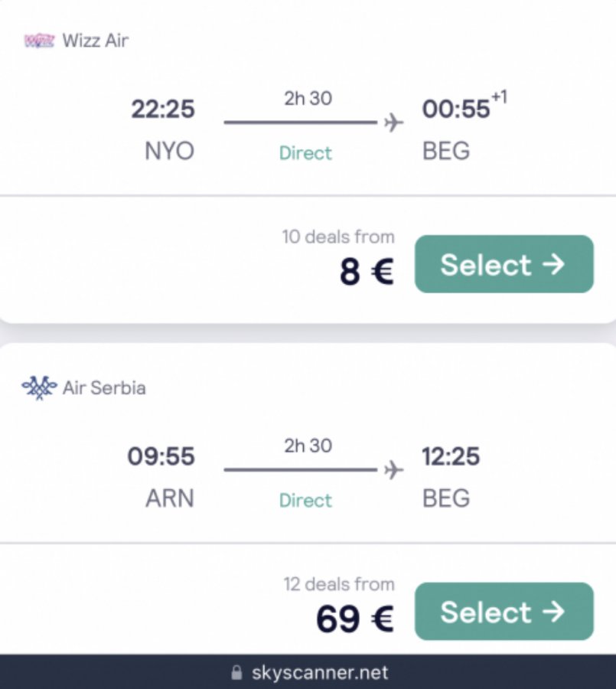Click the Direct label on Wizz Air flight
616x689 pixels.
tap(305, 153)
